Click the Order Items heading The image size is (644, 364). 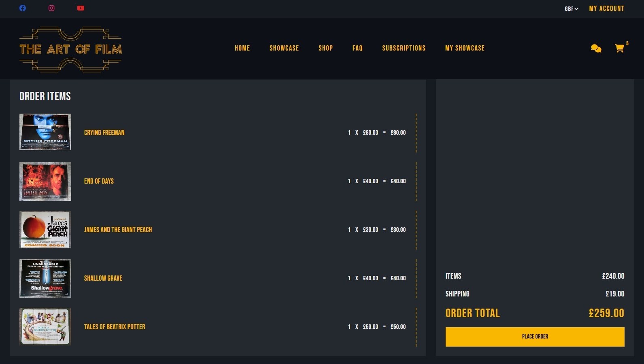coord(45,96)
